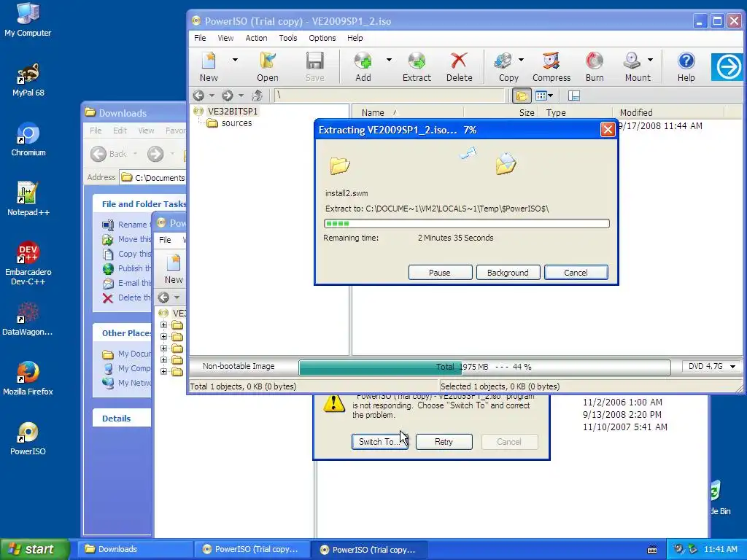Image resolution: width=747 pixels, height=560 pixels.
Task: Toggle the preview panel layout button
Action: click(573, 96)
